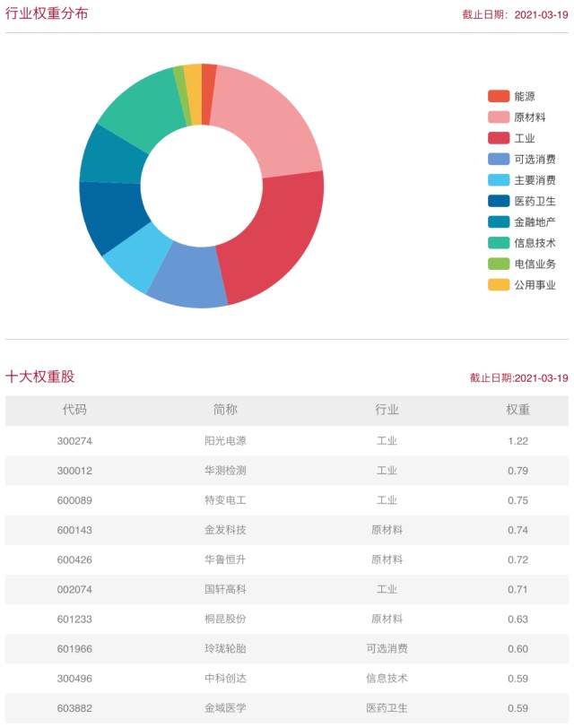Click stock code 601233
The height and width of the screenshot is (728, 574).
(x=74, y=620)
